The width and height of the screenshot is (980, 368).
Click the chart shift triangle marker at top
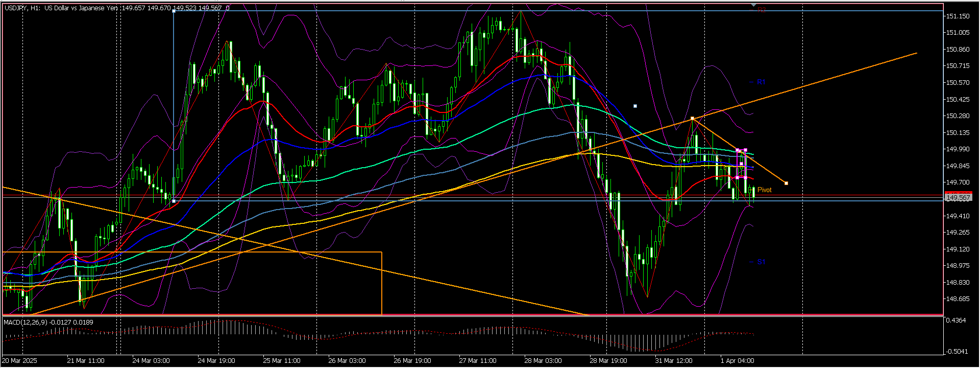pyautogui.click(x=754, y=6)
